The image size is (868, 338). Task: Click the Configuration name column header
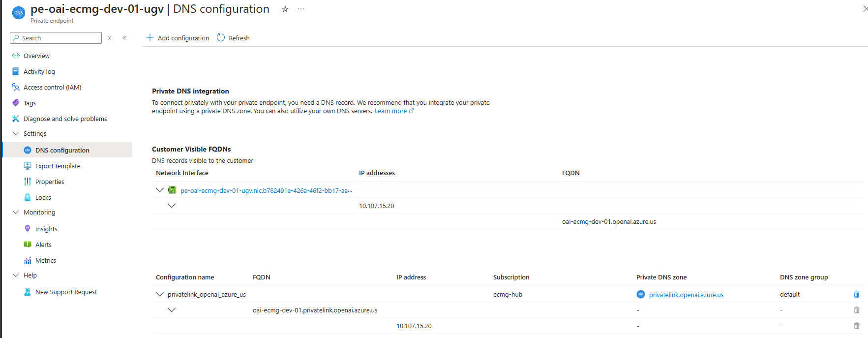point(185,277)
